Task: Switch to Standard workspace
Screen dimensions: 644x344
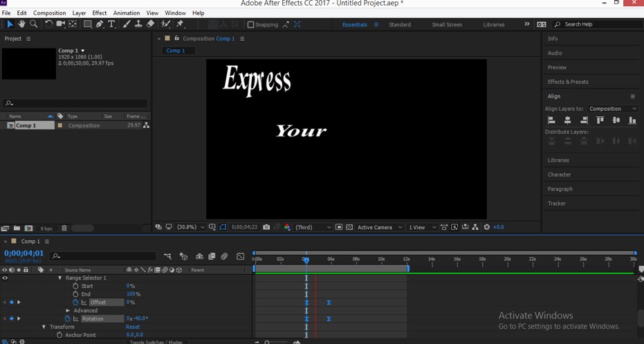Action: tap(400, 25)
